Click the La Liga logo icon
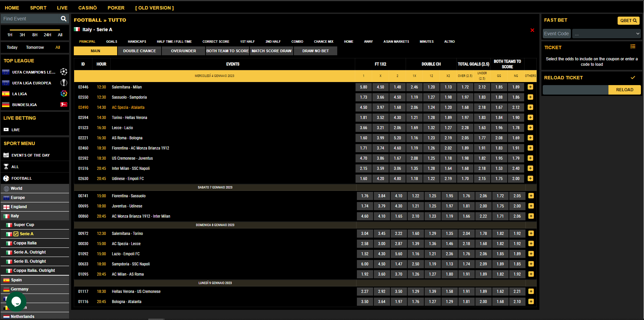644x320 pixels. pyautogui.click(x=64, y=94)
